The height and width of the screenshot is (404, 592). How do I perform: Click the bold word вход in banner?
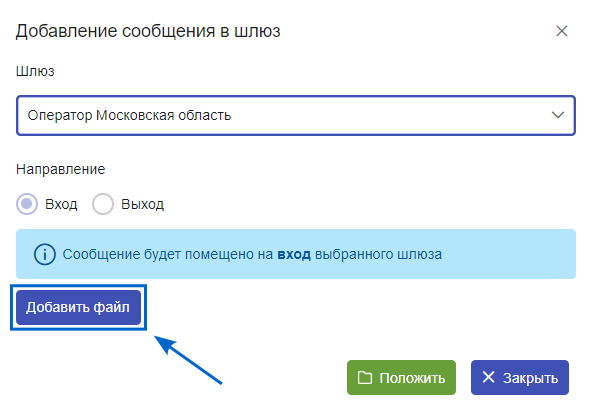point(294,254)
